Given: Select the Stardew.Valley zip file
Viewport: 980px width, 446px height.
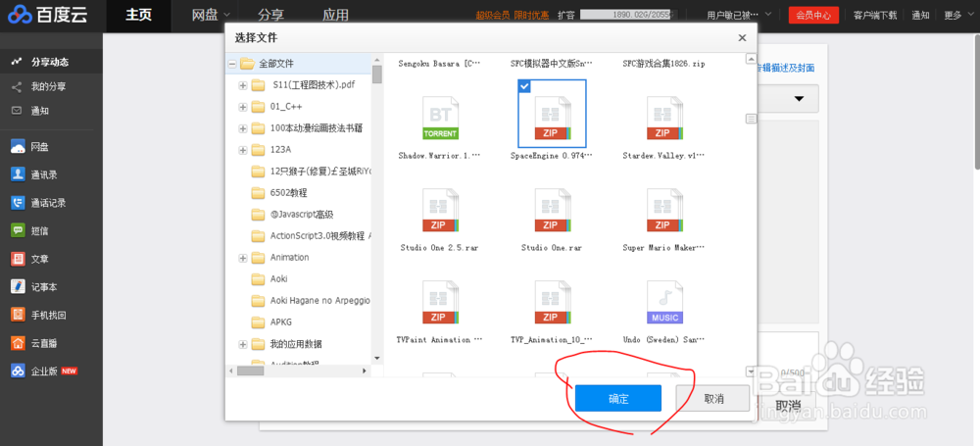Looking at the screenshot, I should point(664,118).
